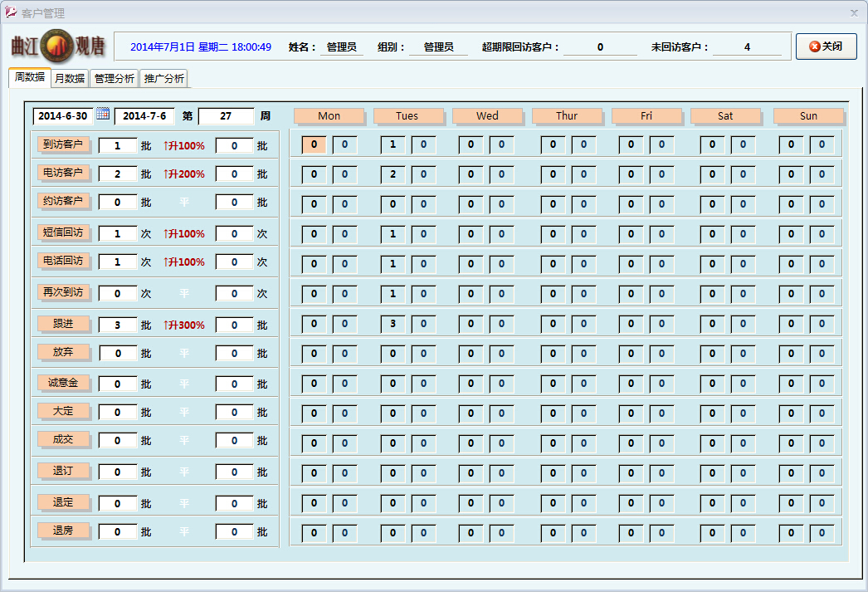Select the 诚意金 button
Image resolution: width=868 pixels, height=592 pixels.
63,383
